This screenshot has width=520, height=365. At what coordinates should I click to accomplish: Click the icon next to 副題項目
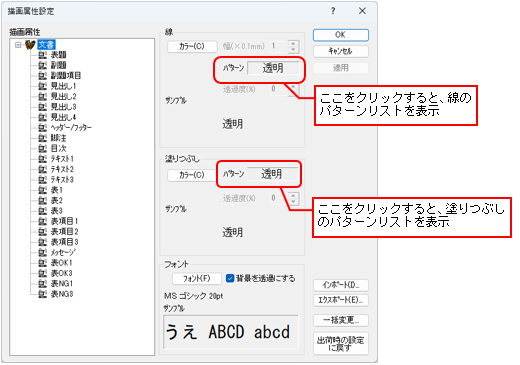[x=42, y=76]
